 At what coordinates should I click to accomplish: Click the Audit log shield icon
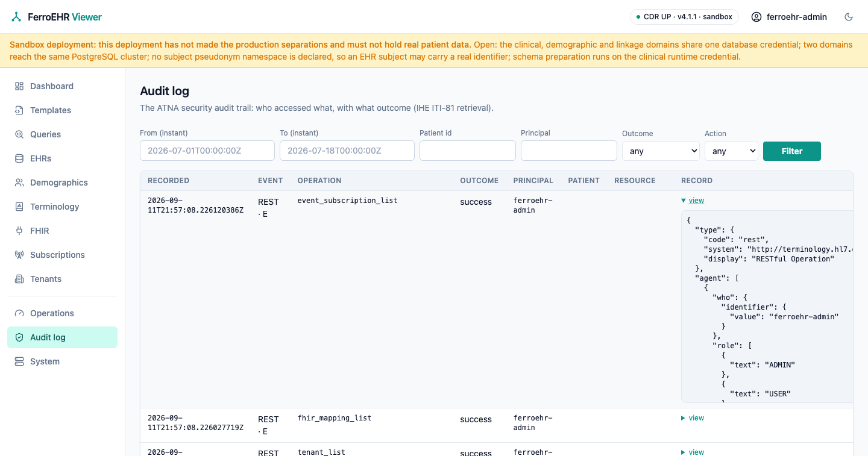(19, 337)
